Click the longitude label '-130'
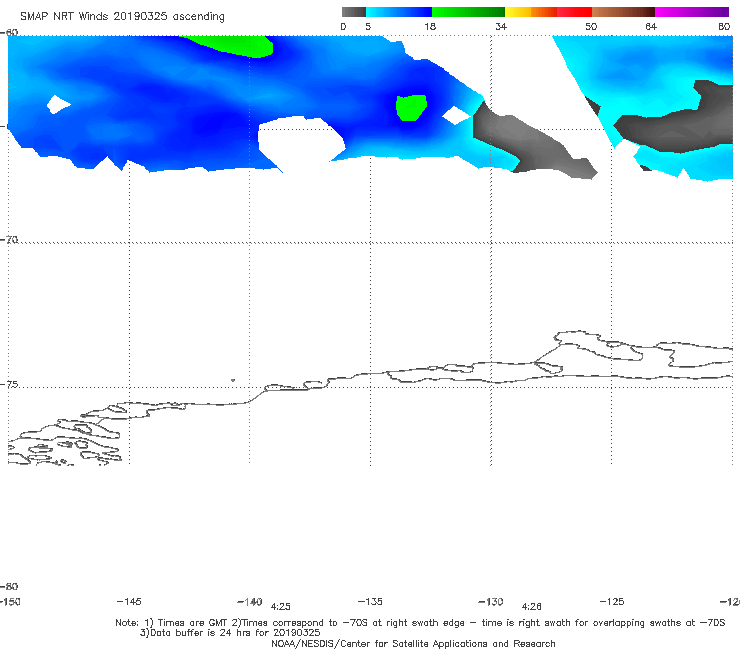 491,602
